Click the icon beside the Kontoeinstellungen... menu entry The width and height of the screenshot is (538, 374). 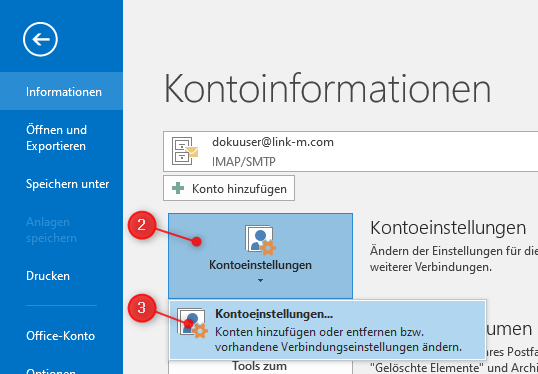(192, 323)
